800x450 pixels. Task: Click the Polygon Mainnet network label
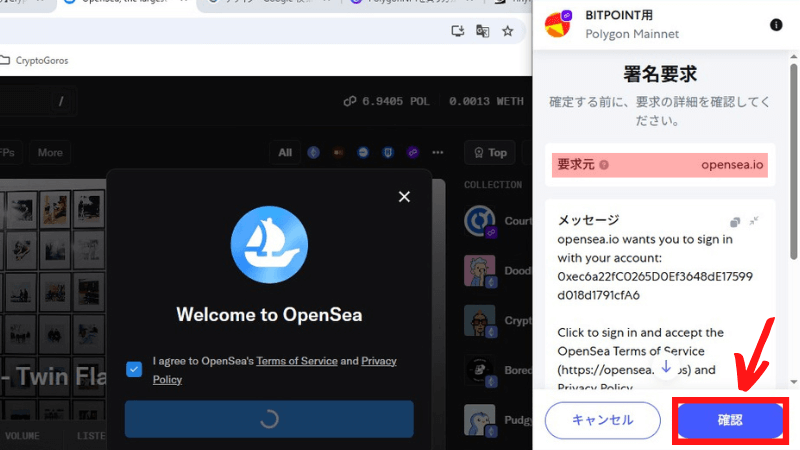click(x=632, y=34)
